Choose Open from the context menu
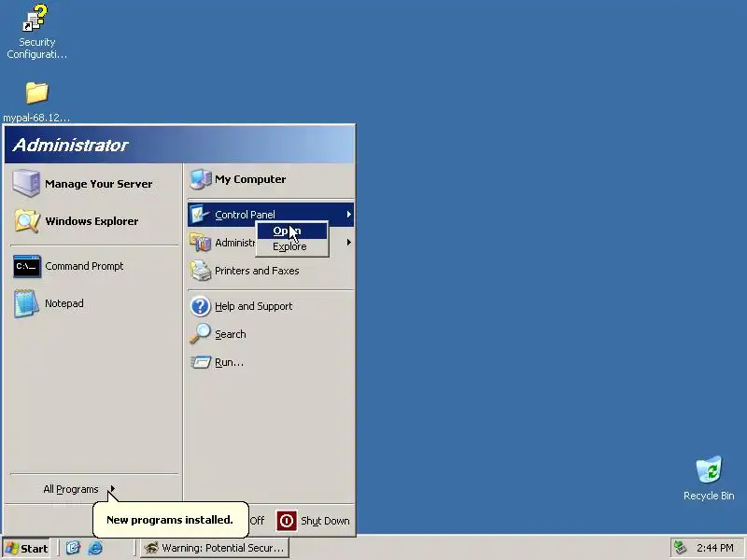Screen dimensions: 747x560 [292, 231]
